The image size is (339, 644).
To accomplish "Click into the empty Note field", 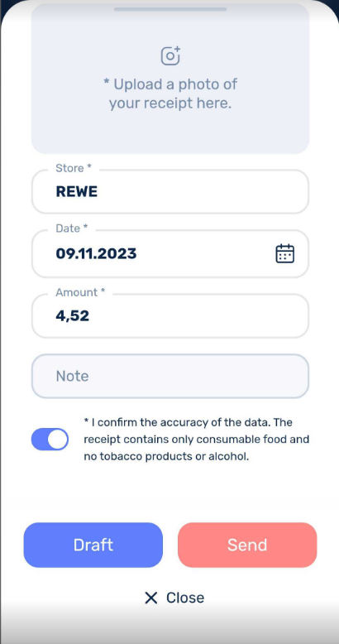I will coord(169,376).
